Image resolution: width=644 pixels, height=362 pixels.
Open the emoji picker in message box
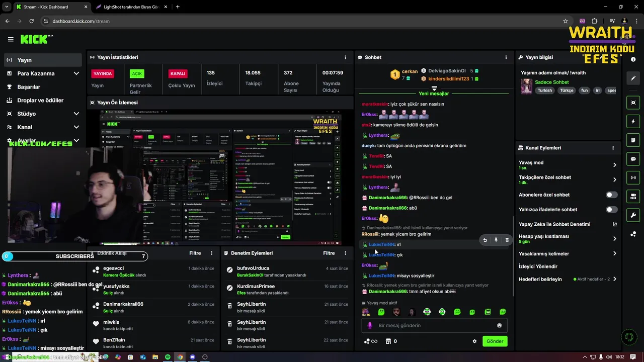499,325
